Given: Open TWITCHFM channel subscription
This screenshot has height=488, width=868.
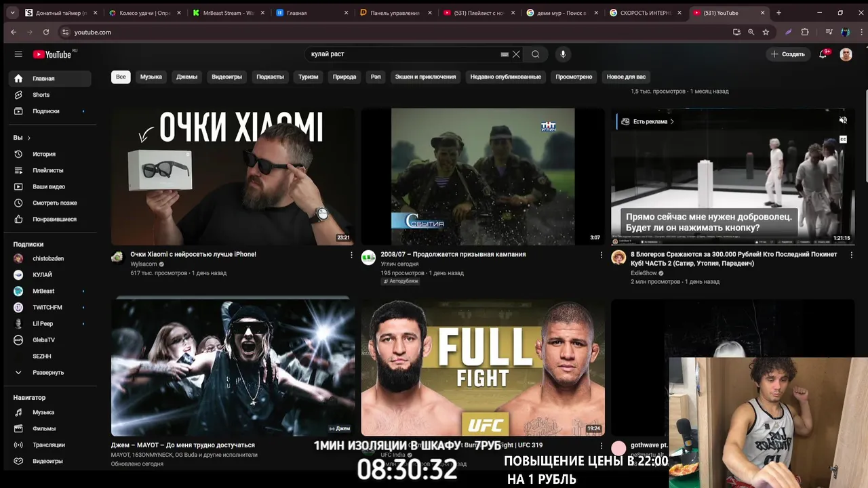Looking at the screenshot, I should pos(50,307).
